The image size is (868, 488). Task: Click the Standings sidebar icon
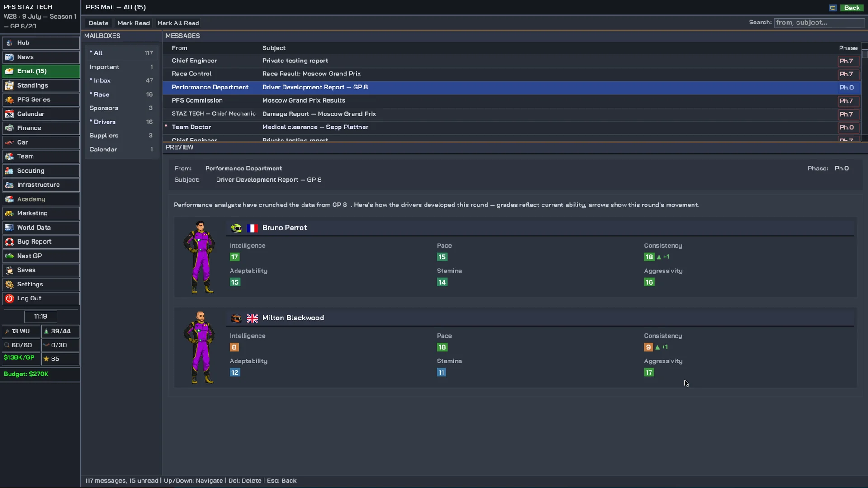tap(9, 86)
